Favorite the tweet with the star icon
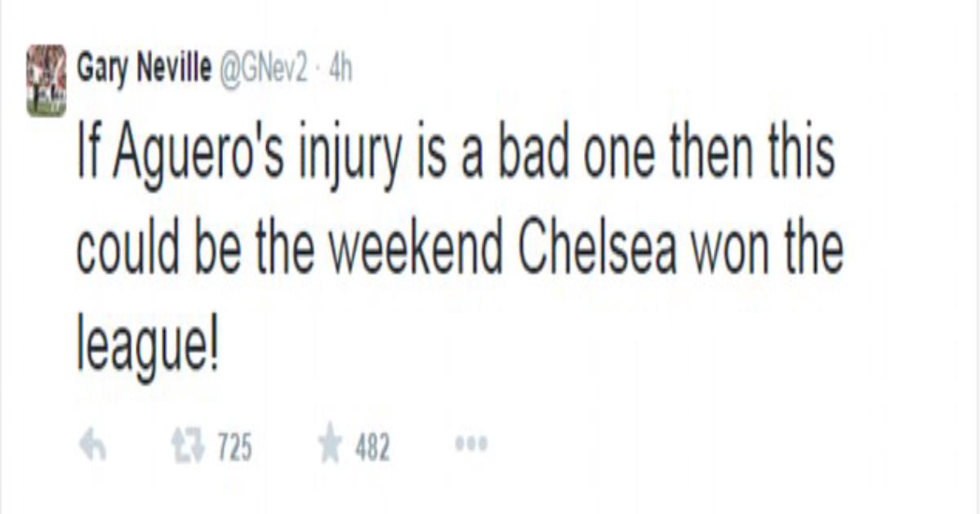 [330, 446]
